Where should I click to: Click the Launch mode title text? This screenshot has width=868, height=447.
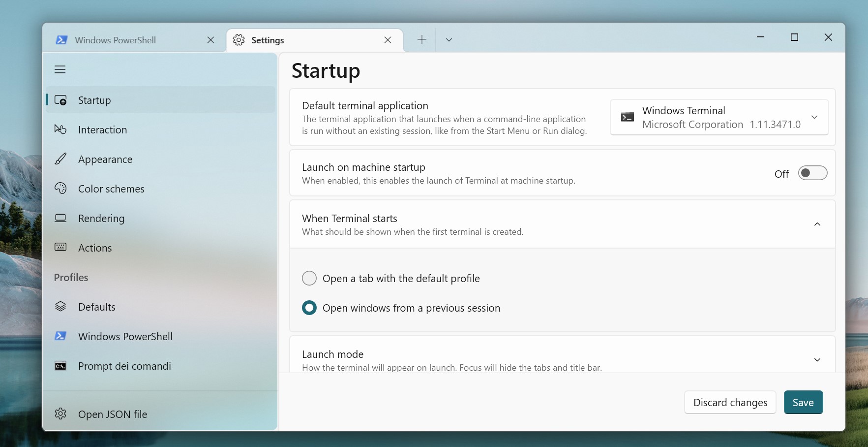pyautogui.click(x=332, y=354)
